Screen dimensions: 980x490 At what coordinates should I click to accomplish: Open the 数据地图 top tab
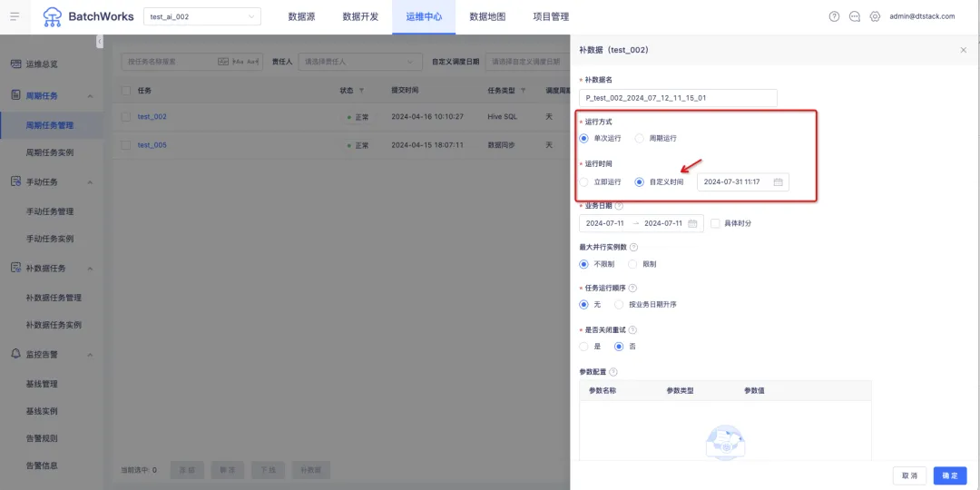487,17
